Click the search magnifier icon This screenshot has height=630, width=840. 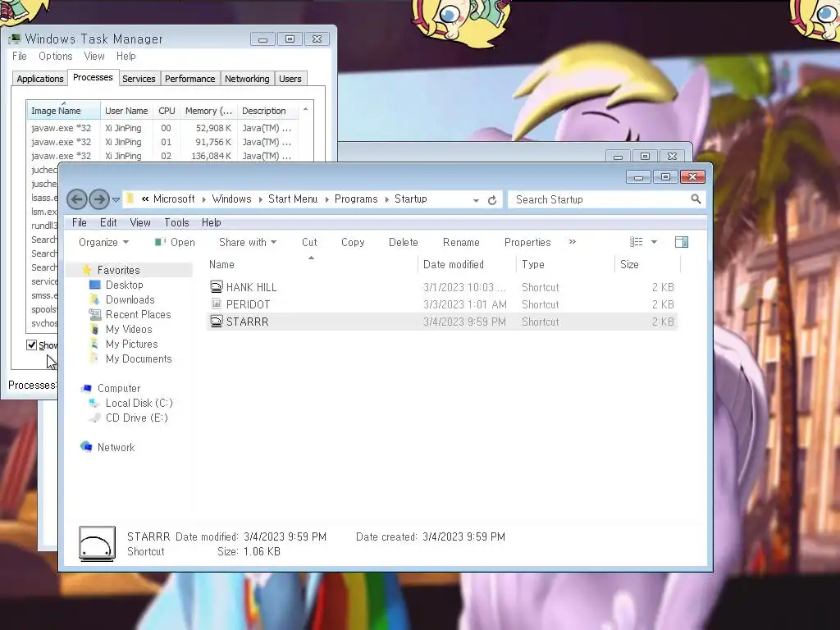click(x=696, y=199)
